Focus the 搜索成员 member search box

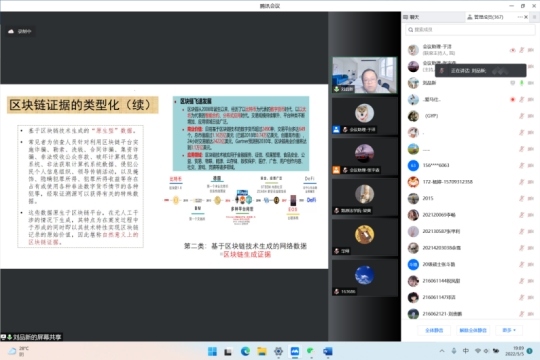(470, 30)
